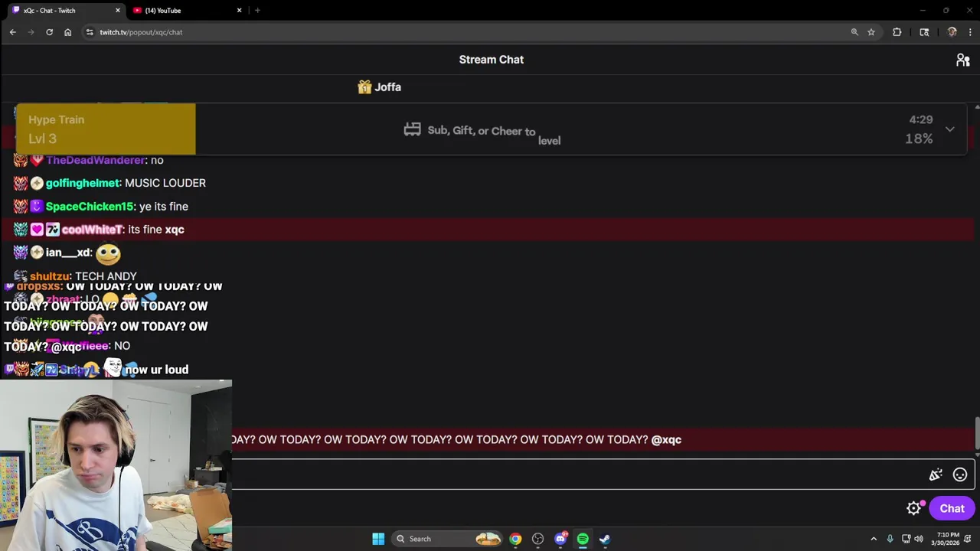Screen dimensions: 980x551
Task: Open the clock showing 7:10 PM
Action: pyautogui.click(x=945, y=539)
